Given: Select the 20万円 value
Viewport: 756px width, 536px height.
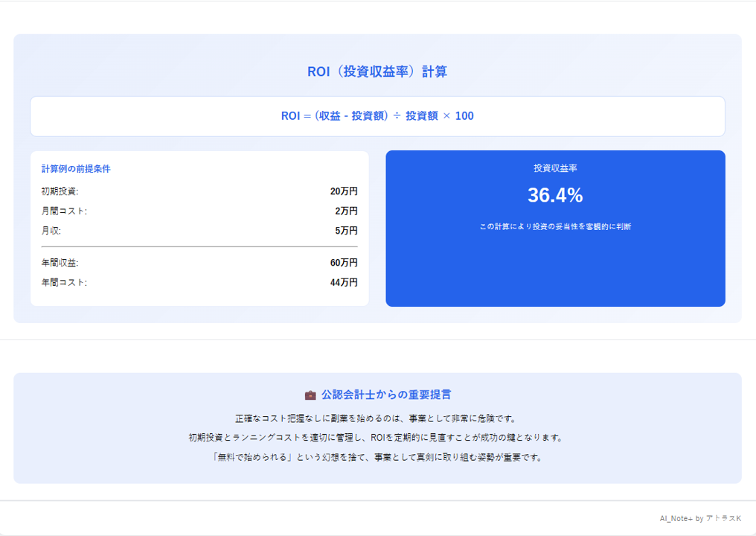Looking at the screenshot, I should 344,191.
